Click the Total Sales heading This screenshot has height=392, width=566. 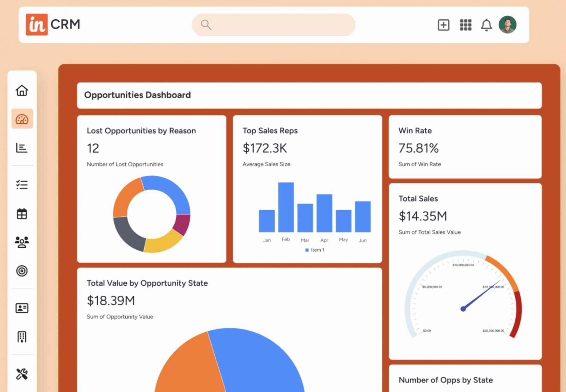point(418,198)
